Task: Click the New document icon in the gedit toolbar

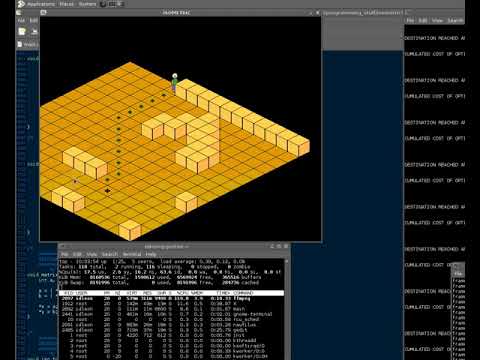Action: point(22,32)
